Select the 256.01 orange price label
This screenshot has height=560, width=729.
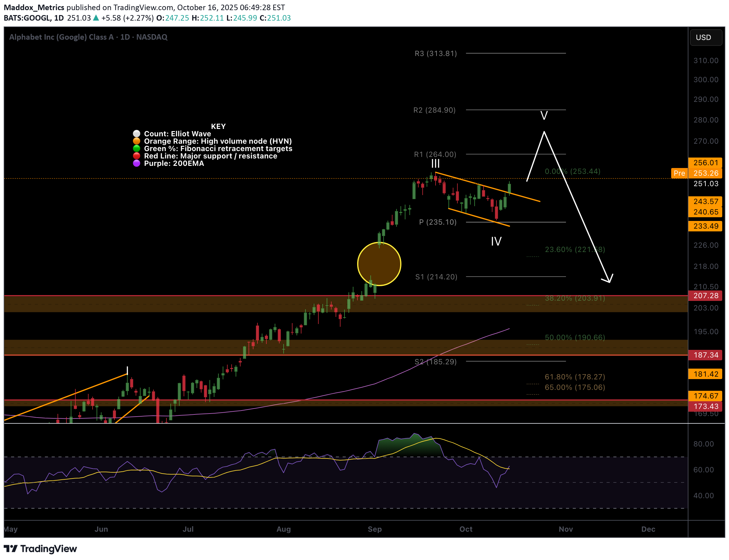tap(705, 163)
